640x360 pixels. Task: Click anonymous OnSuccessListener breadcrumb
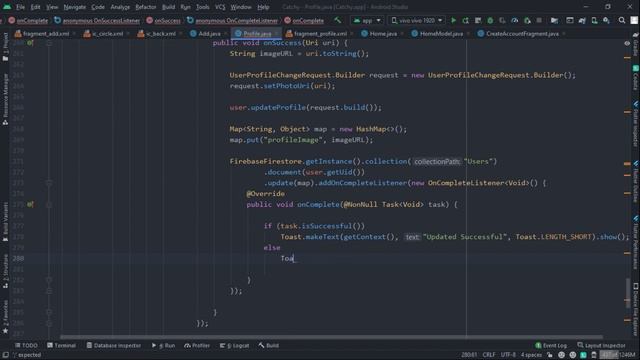coord(98,20)
